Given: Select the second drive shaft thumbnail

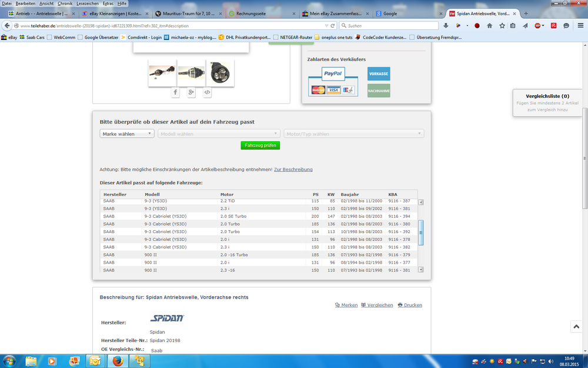Looking at the screenshot, I should [x=191, y=72].
